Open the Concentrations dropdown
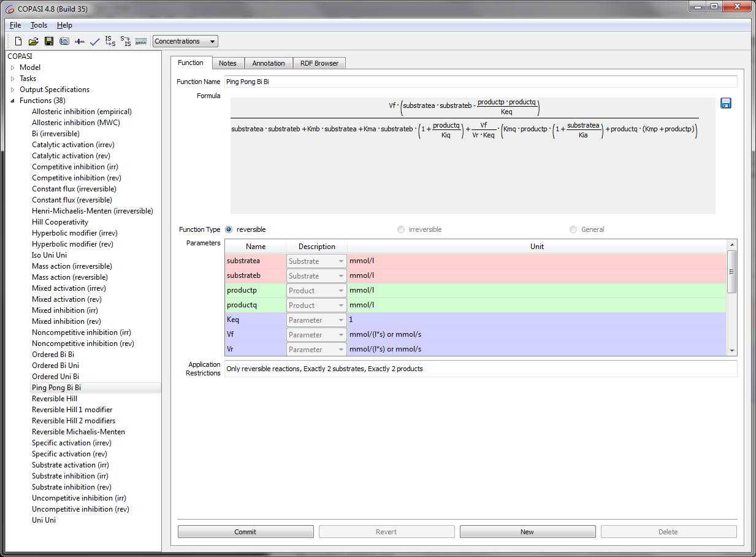 point(185,42)
